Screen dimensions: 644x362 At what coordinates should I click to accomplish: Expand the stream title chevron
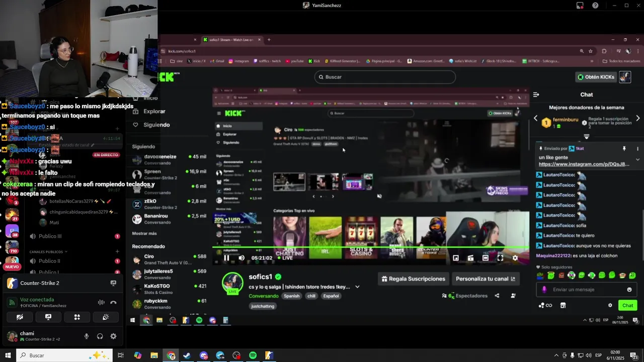(x=357, y=287)
